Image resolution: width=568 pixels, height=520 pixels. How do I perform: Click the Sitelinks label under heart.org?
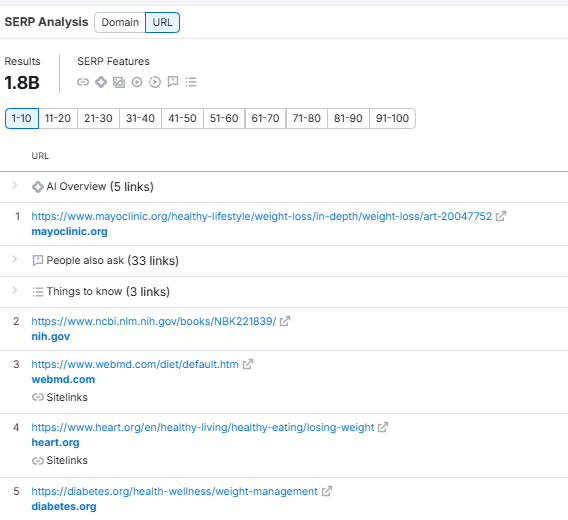(67, 461)
